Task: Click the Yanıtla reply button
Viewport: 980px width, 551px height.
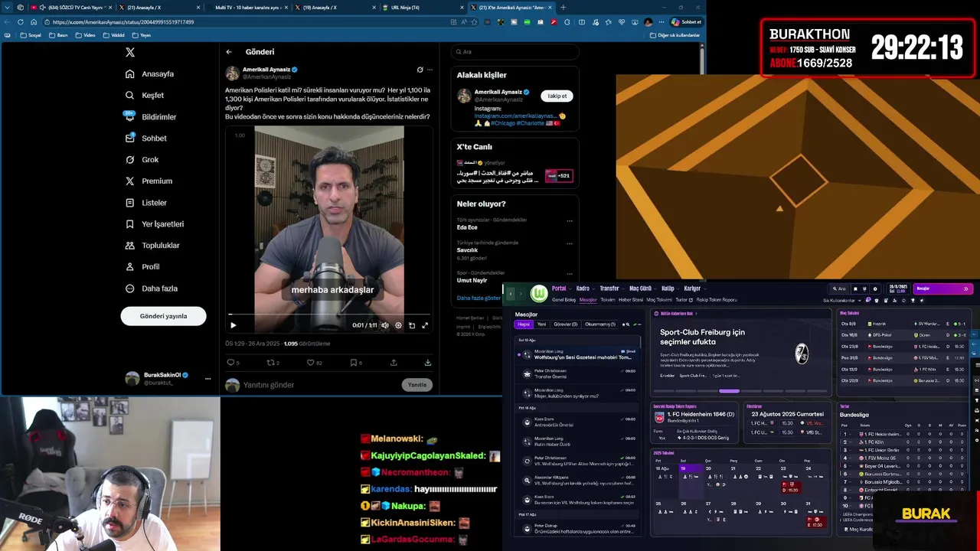Action: click(416, 385)
